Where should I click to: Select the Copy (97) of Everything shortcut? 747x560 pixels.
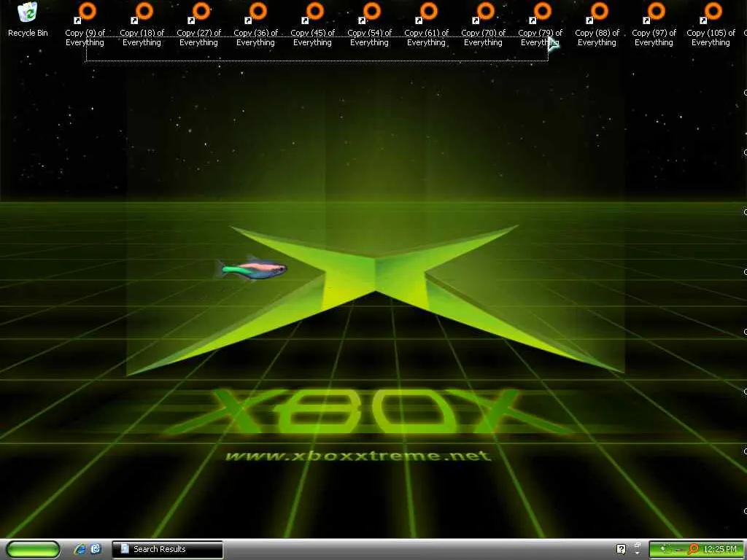click(654, 25)
